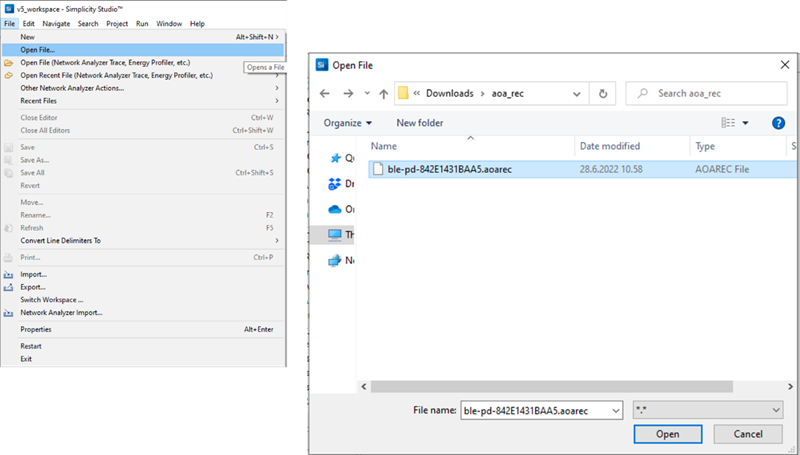Viewport: 800px width, 455px height.
Task: Open the Organize dropdown
Action: tap(348, 123)
